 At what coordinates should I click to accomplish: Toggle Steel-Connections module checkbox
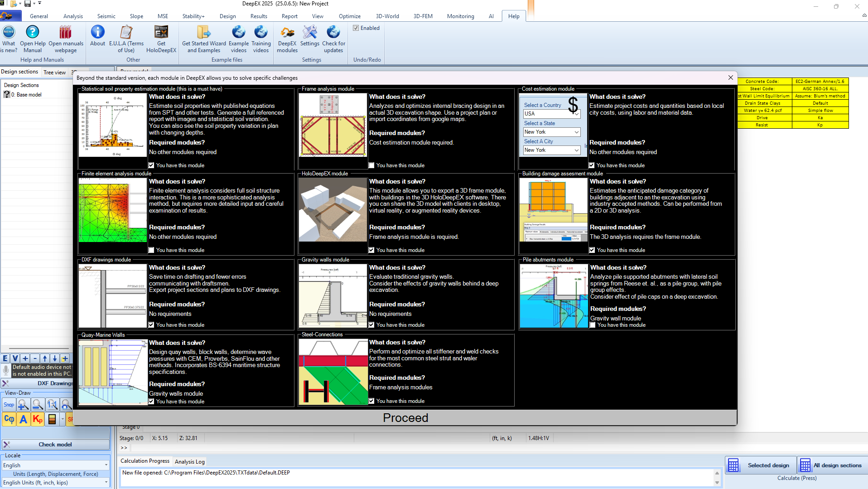point(371,401)
